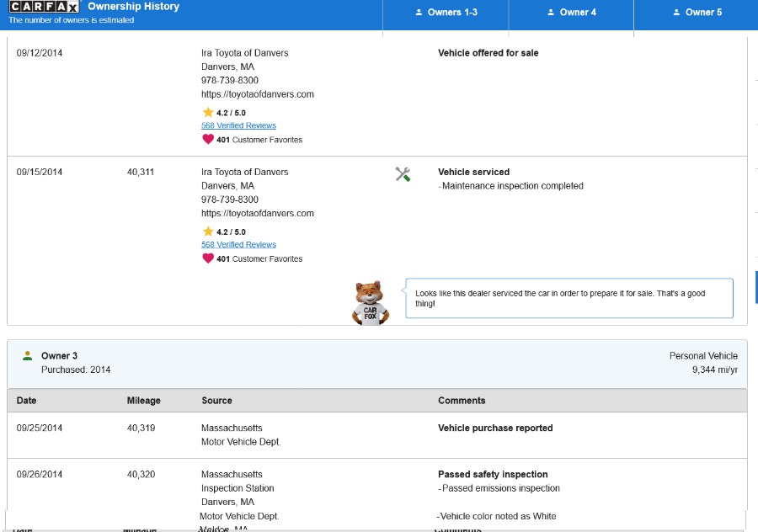This screenshot has width=758, height=532.
Task: Click the wrench service icon
Action: (403, 174)
